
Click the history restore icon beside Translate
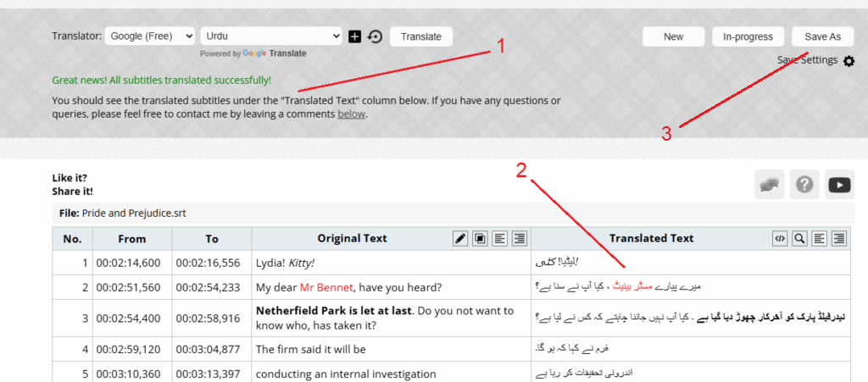click(x=375, y=36)
